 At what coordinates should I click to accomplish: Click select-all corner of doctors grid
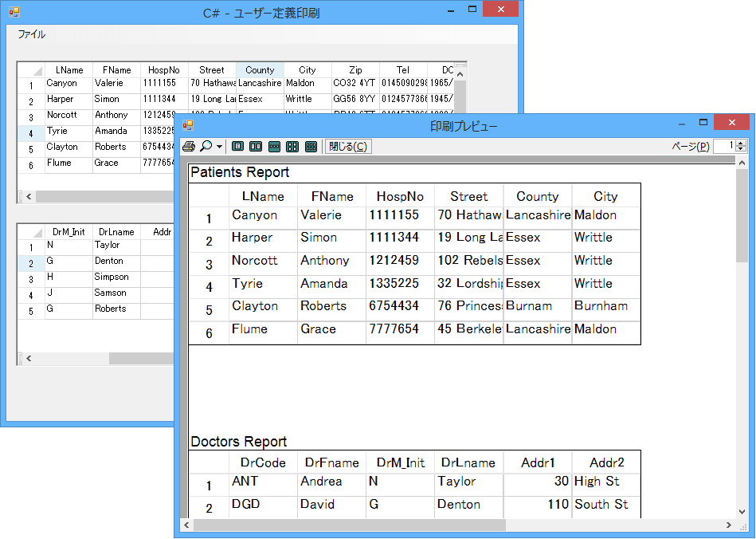pyautogui.click(x=31, y=232)
